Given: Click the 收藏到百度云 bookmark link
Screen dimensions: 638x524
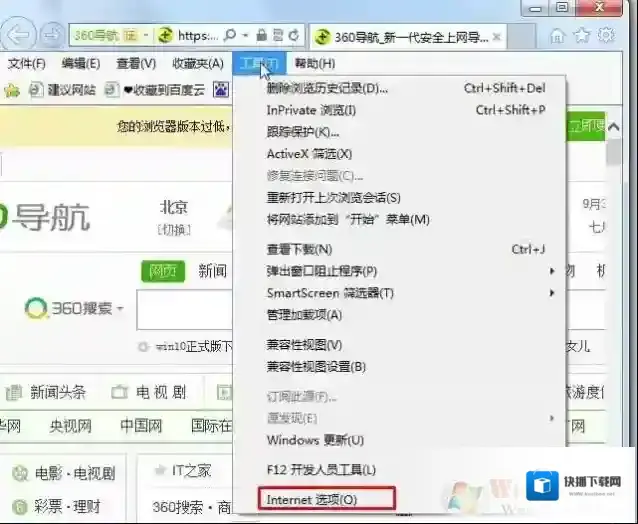Looking at the screenshot, I should click(161, 90).
